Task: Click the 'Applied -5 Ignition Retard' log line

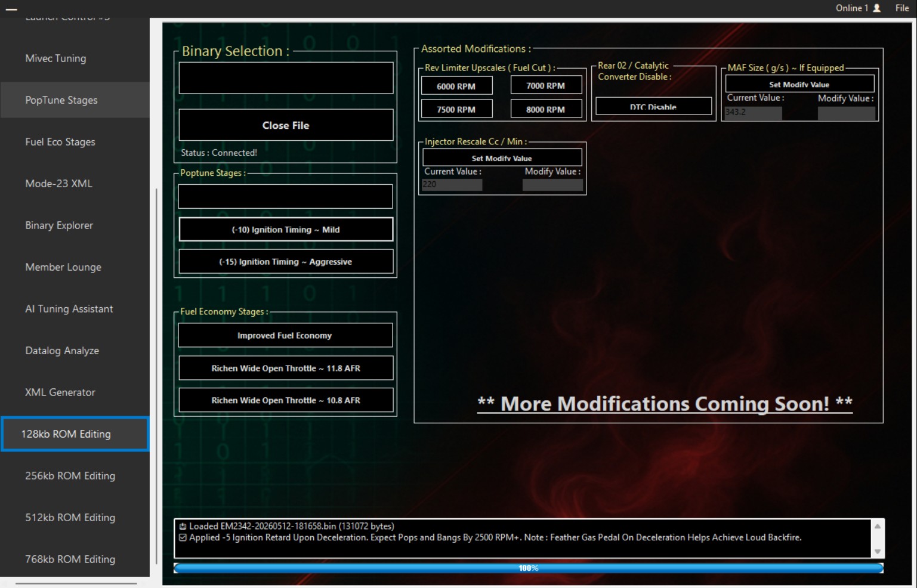Action: [490, 537]
